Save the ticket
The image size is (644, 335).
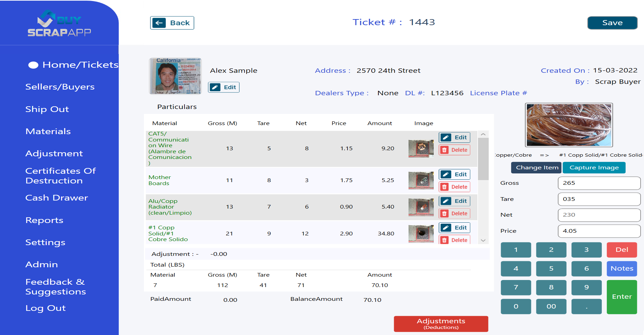click(612, 23)
